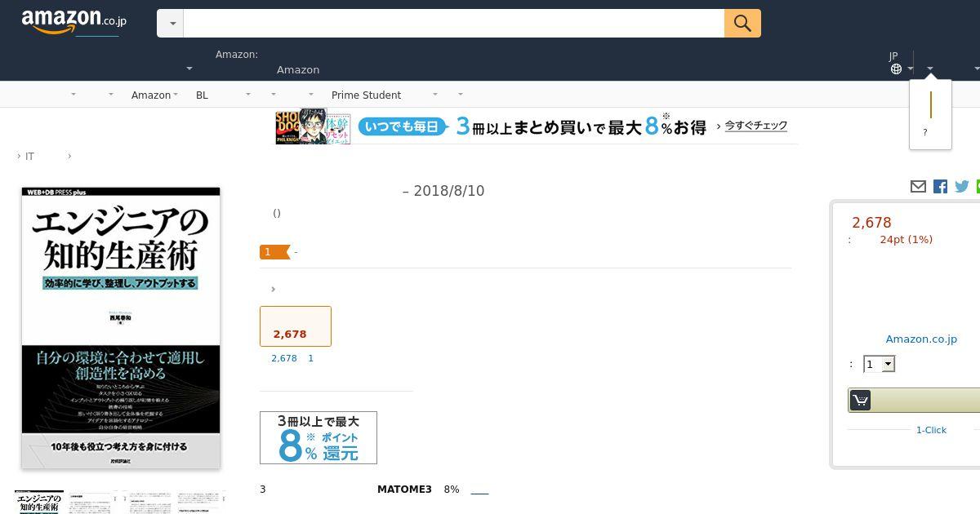980x514 pixels.
Task: Submit search with the magnifier button
Action: click(x=742, y=23)
